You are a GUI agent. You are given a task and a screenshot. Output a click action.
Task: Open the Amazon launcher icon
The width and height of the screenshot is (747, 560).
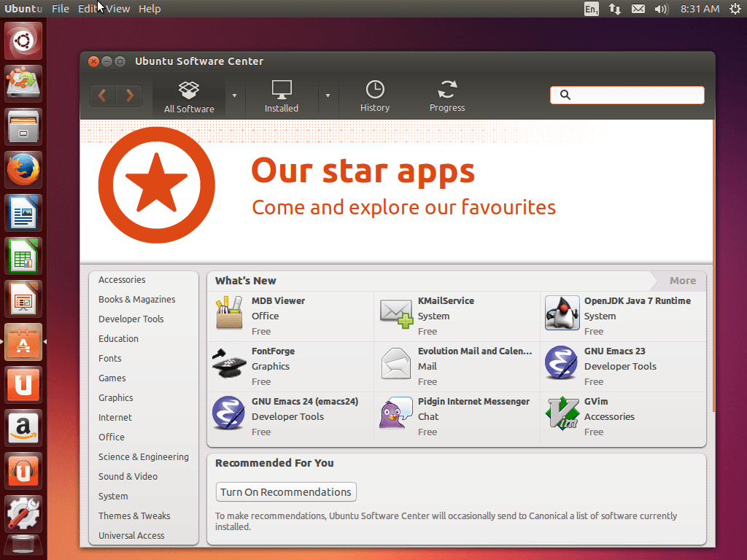[23, 427]
